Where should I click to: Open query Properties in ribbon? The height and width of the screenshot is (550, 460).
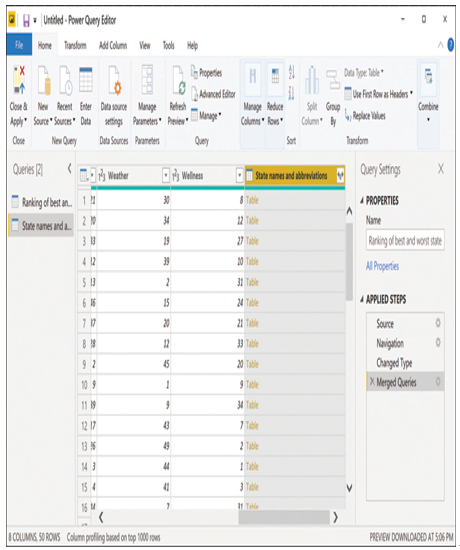click(x=206, y=73)
